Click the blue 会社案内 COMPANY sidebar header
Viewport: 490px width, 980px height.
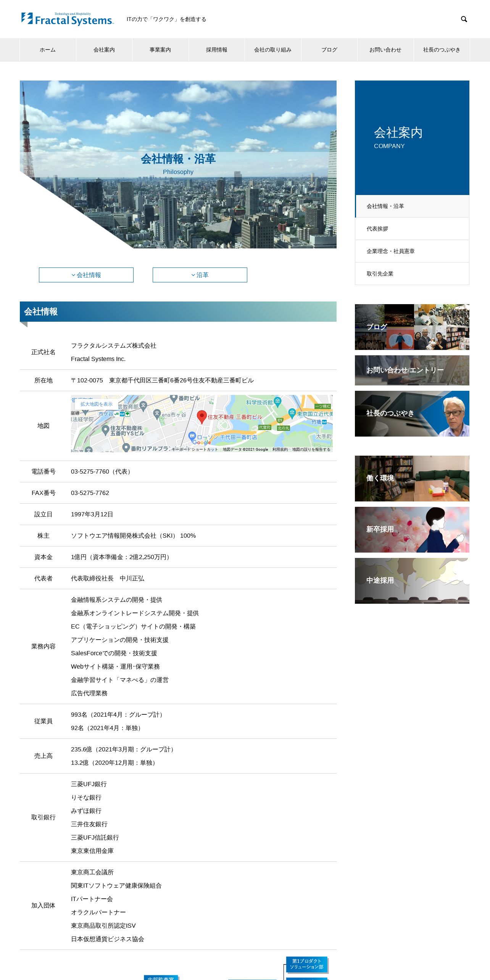coord(412,138)
